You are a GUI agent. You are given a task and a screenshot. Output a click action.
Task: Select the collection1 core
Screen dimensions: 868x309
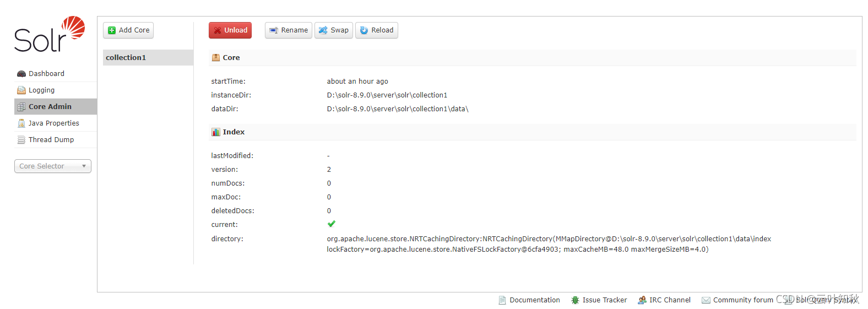point(148,58)
